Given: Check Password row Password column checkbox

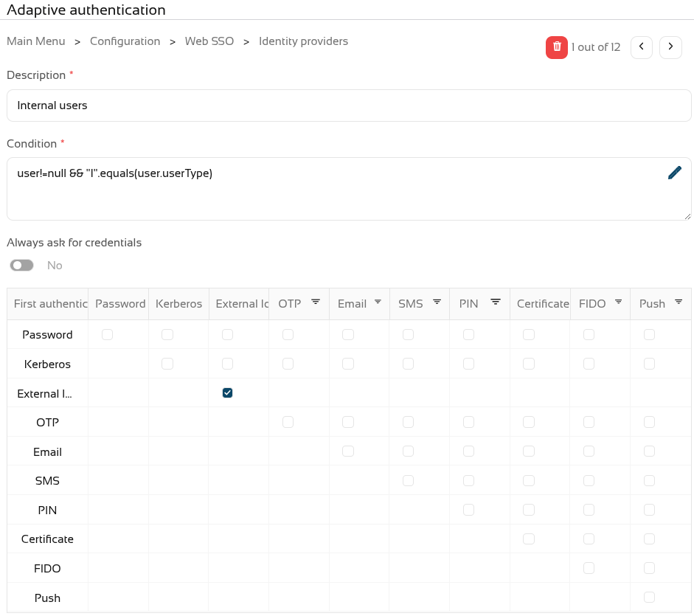Looking at the screenshot, I should coord(107,334).
